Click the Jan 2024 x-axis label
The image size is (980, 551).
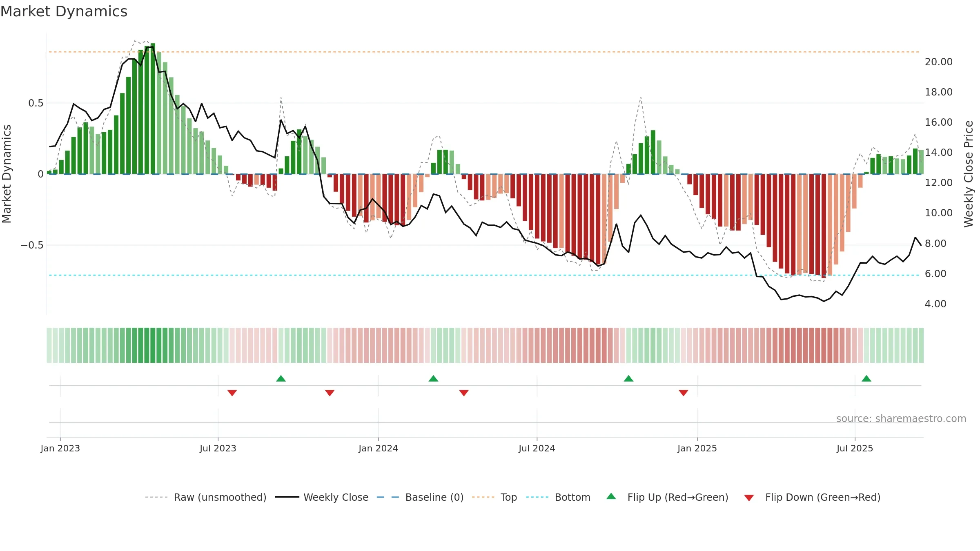pyautogui.click(x=378, y=448)
